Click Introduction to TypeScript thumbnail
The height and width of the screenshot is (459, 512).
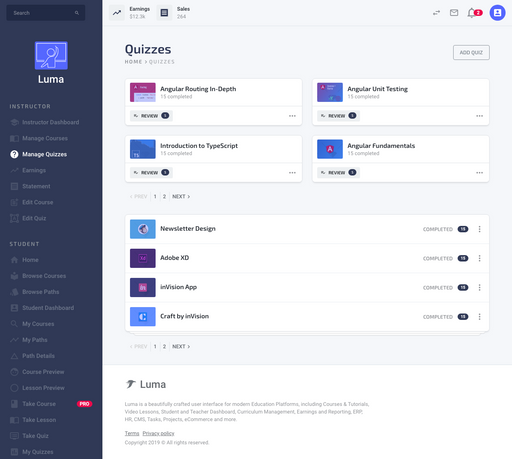pyautogui.click(x=143, y=149)
